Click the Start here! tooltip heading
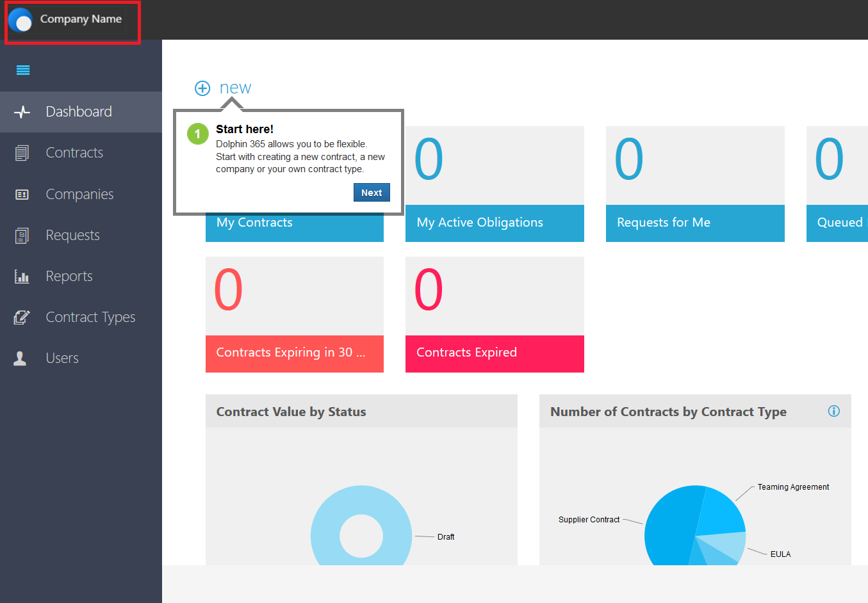Screen dimensions: 868x603 [245, 129]
